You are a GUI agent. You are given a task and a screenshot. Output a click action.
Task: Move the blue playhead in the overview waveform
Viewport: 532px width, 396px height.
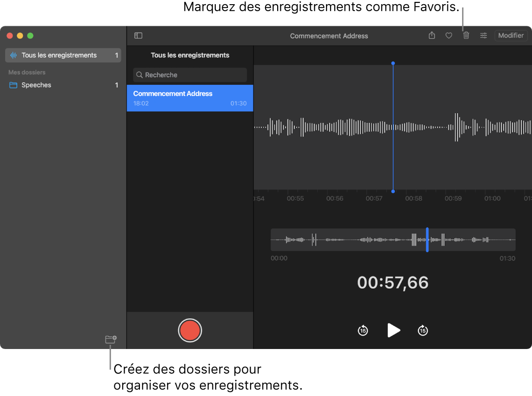[427, 240]
